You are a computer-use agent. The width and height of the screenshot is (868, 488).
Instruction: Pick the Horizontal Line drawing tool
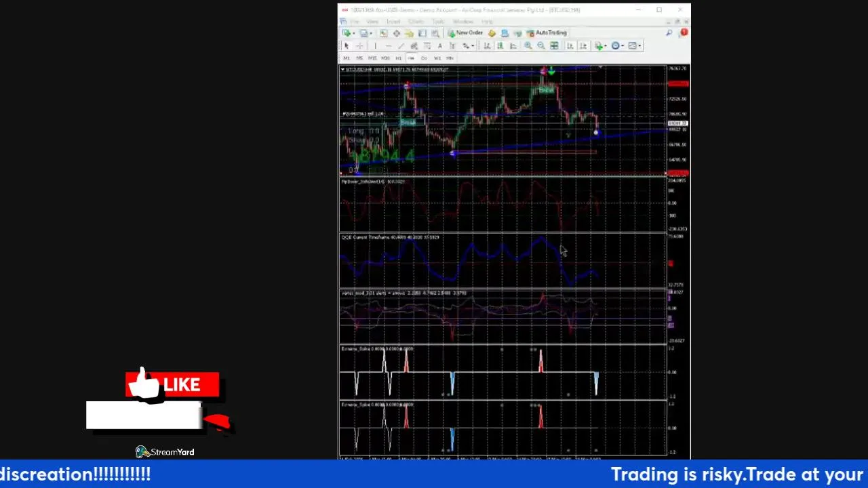(x=388, y=45)
